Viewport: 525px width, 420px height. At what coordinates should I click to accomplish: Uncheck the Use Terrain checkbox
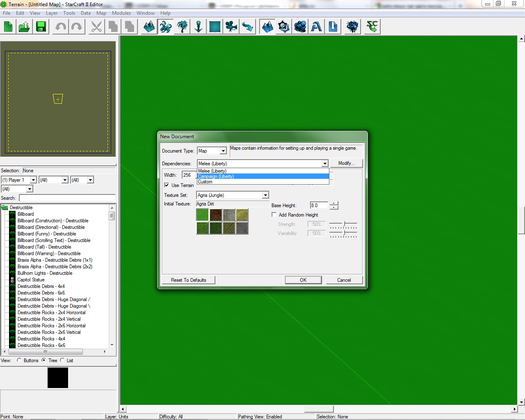pos(167,185)
